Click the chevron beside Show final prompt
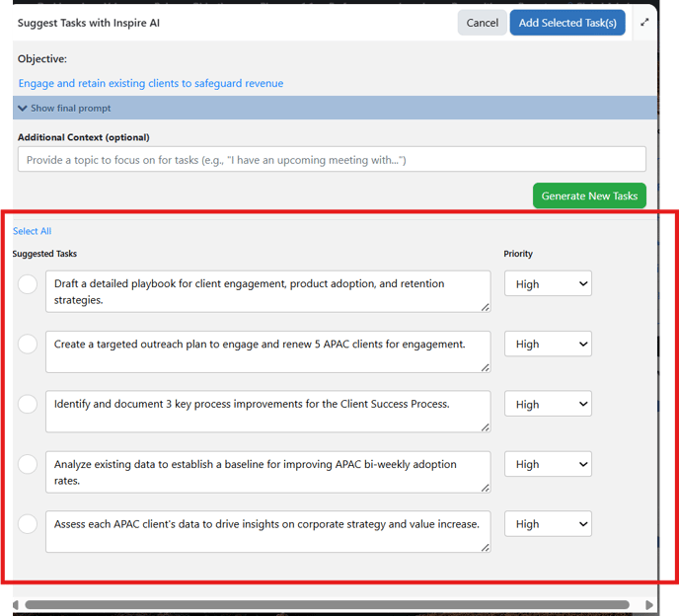 pyautogui.click(x=23, y=108)
